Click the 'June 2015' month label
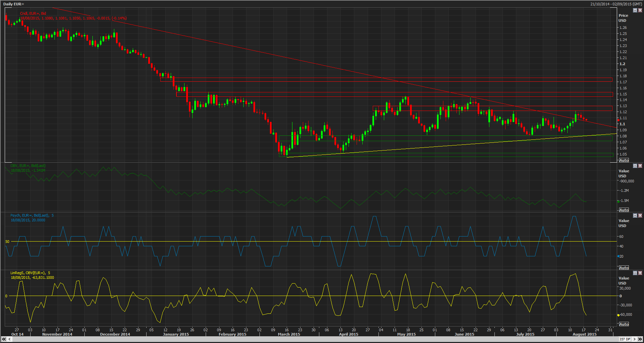644x343 pixels. click(x=465, y=334)
